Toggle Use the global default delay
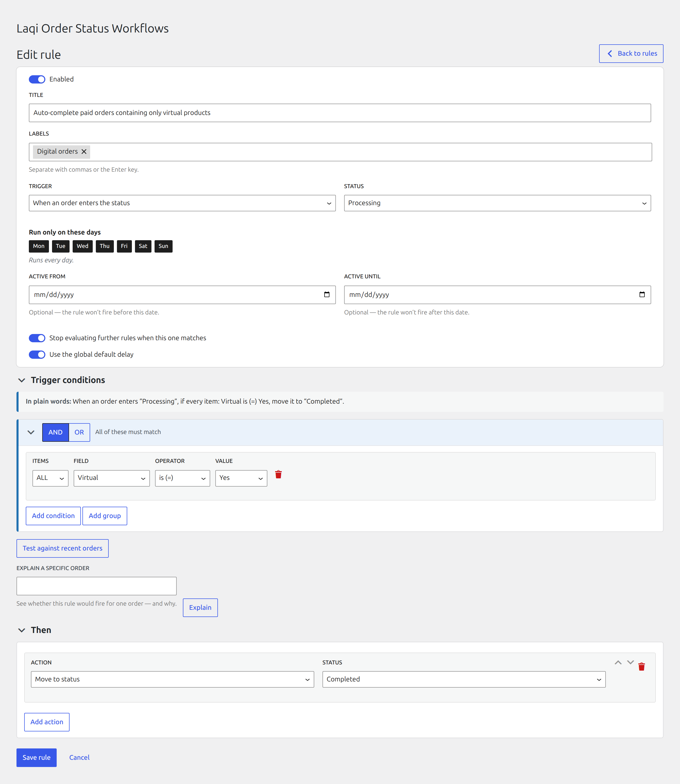Screen dimensions: 680x784 coord(37,355)
